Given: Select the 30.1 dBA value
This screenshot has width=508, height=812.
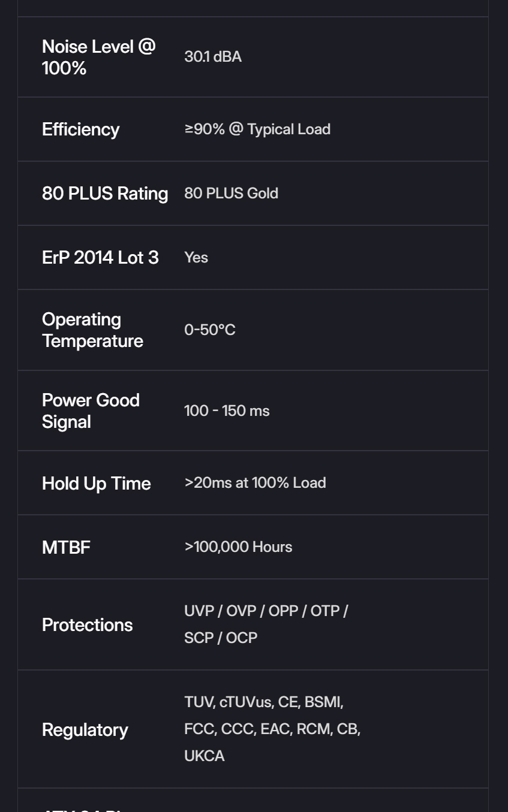Looking at the screenshot, I should coord(213,57).
